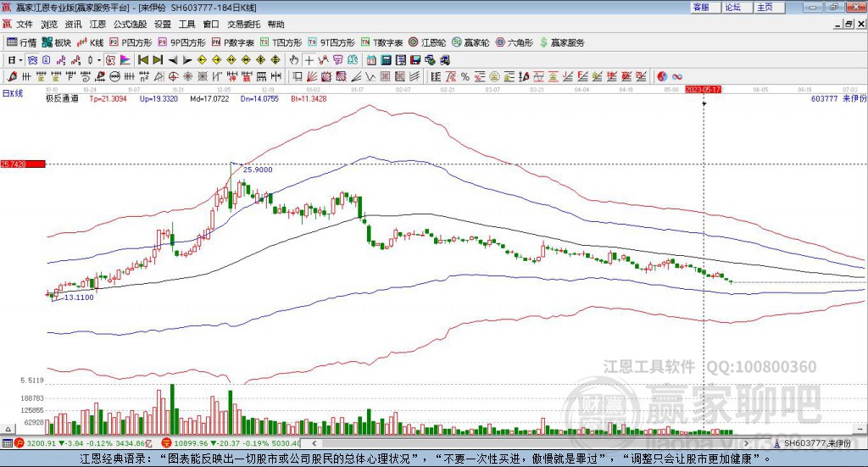Open the 交易委托 menu
The width and height of the screenshot is (868, 467).
[x=243, y=25]
